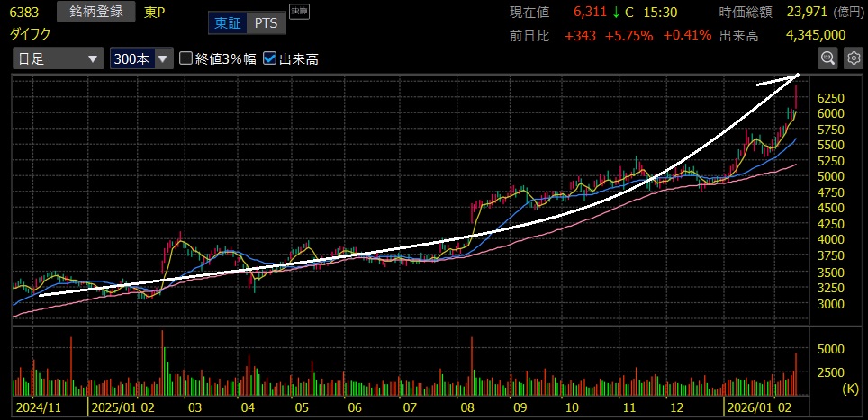Click the stock name ダイフク
Viewport: 868px width, 420px height.
30,34
